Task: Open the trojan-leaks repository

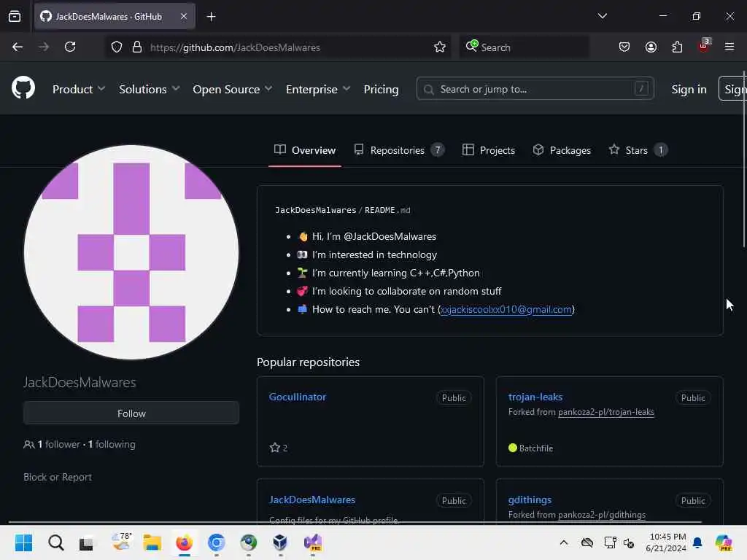Action: point(535,397)
